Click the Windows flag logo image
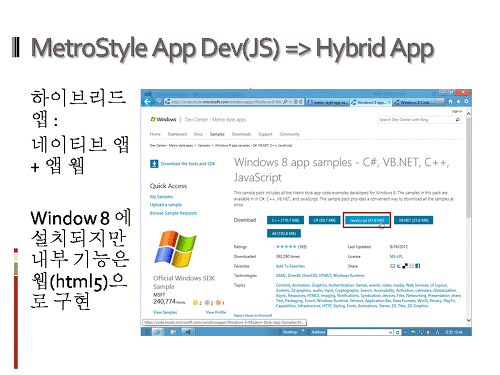This screenshot has height=375, width=500. (175, 249)
